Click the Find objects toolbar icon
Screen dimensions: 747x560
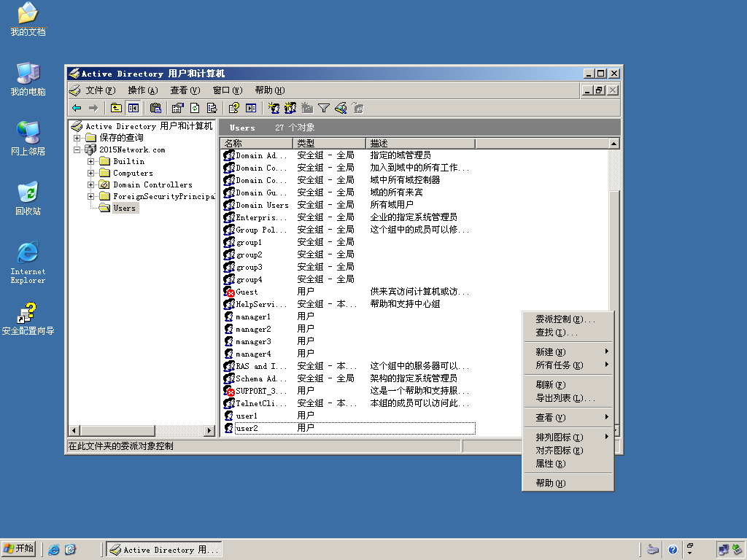pyautogui.click(x=341, y=109)
